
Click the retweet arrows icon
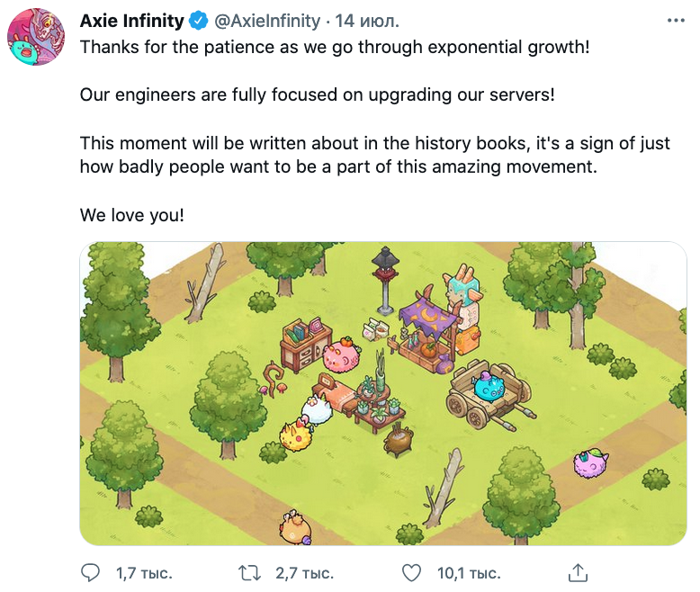249,573
